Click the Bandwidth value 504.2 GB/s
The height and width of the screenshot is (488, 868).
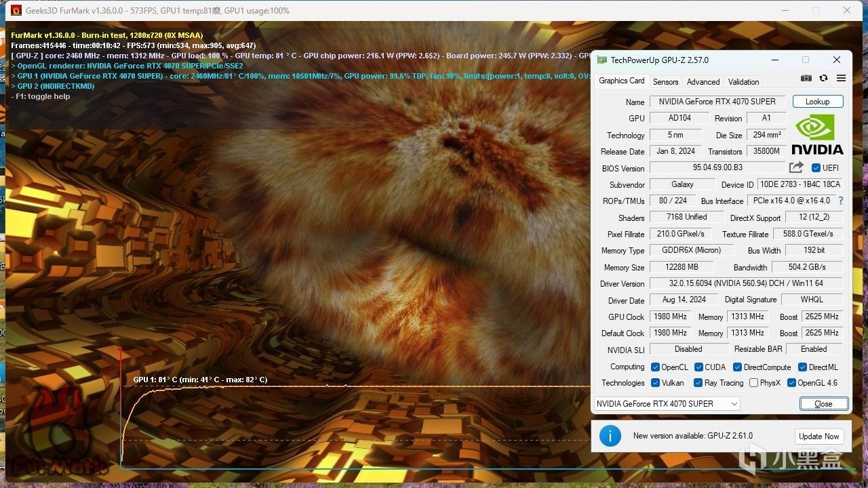(x=806, y=267)
